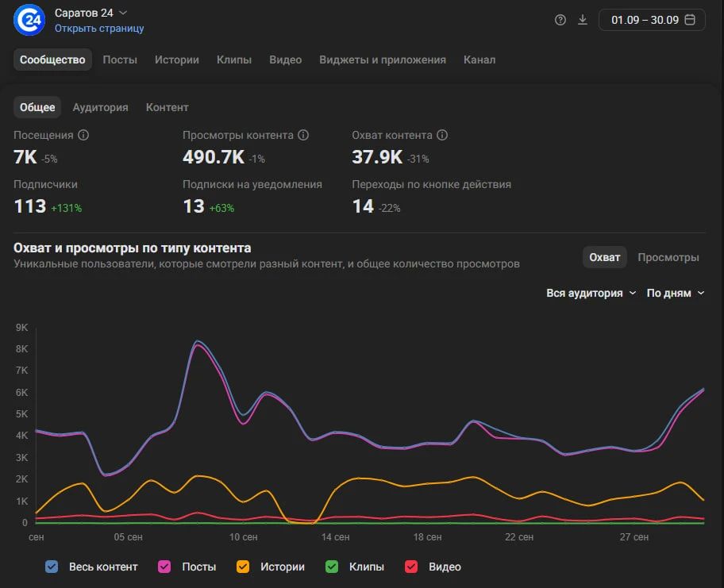Click the Открыть страницу link

click(99, 28)
